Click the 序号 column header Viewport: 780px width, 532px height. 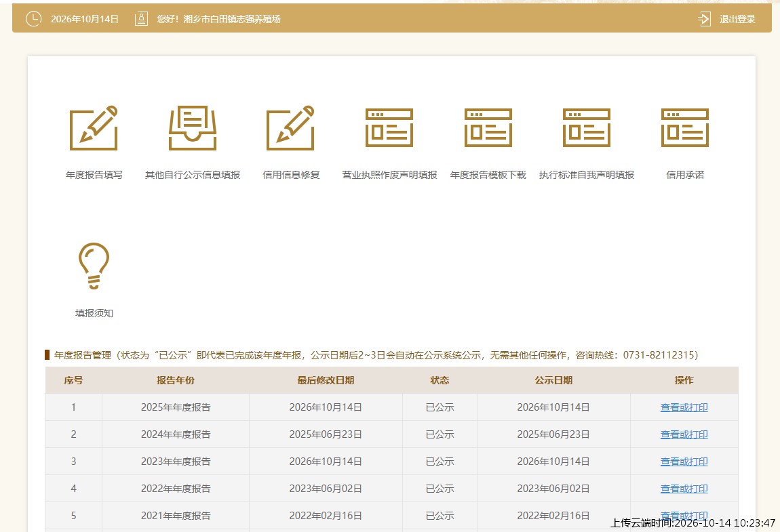(73, 380)
